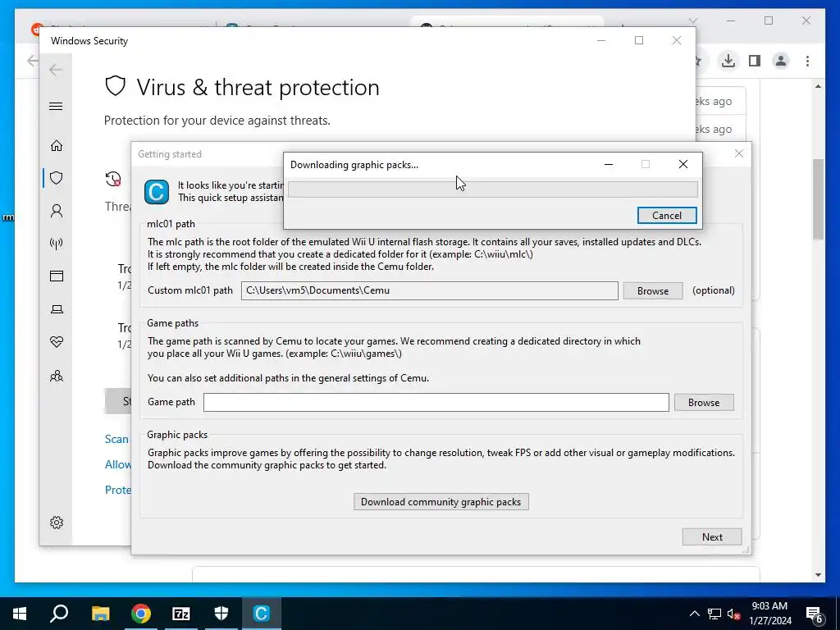This screenshot has height=630, width=840.
Task: Open Windows Security Home icon
Action: pos(57,146)
